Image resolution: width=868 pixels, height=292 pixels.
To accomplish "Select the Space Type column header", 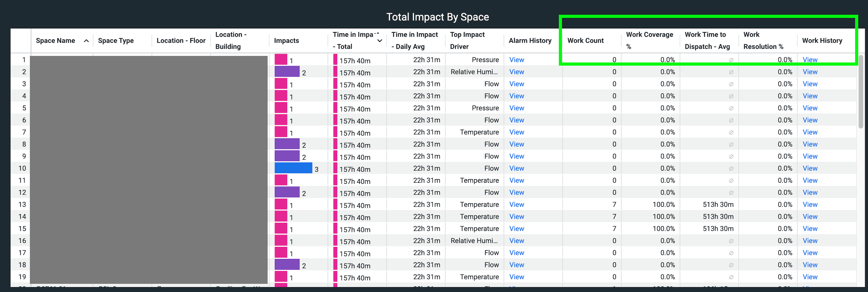I will pyautogui.click(x=116, y=41).
